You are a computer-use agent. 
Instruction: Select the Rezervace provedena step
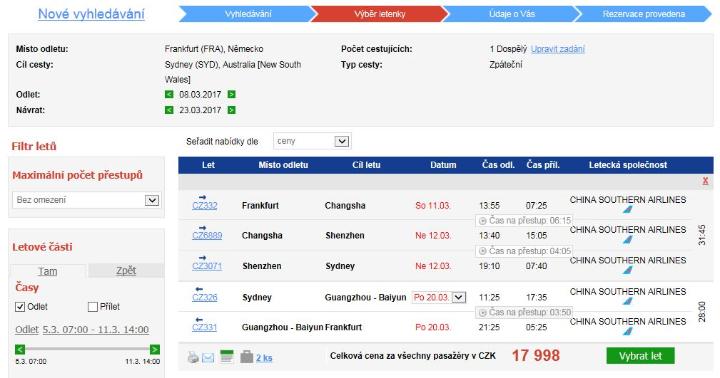point(644,14)
